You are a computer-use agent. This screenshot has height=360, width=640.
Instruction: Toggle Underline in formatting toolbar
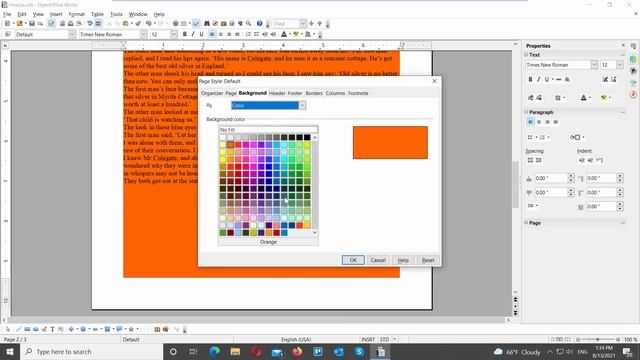coord(201,34)
